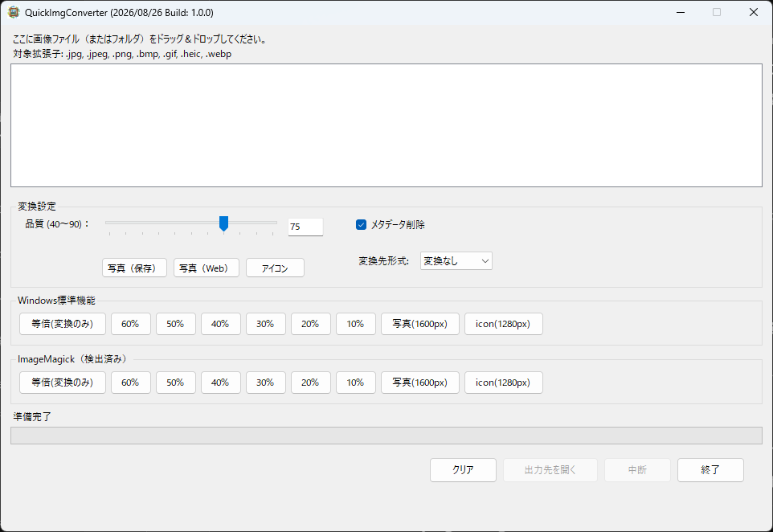Click 10% under ImageMagick
773x532 pixels.
[x=355, y=383]
